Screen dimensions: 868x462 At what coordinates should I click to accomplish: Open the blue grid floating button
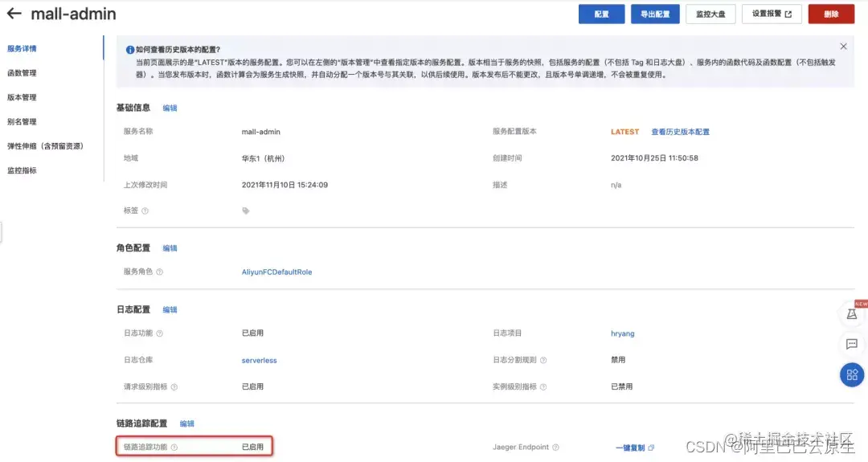pos(852,375)
